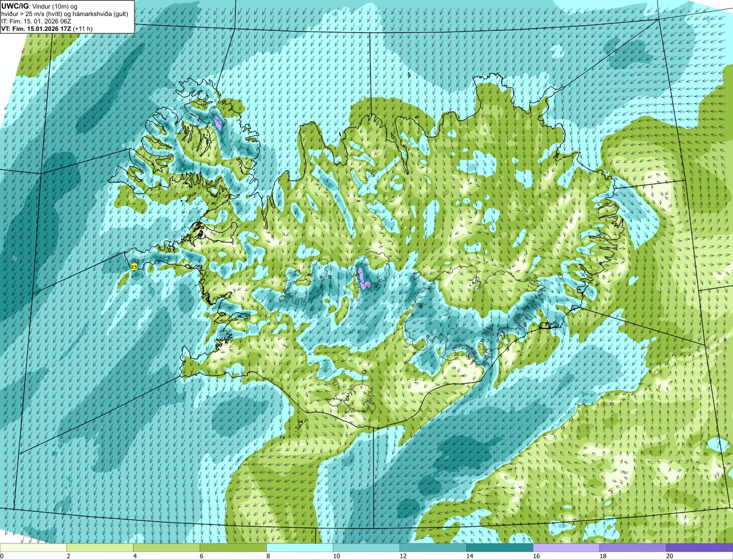733x560 pixels.
Task: Click the "VT: Fim. 15.01.2026 17Z (+11 h)" line
Action: (47, 28)
